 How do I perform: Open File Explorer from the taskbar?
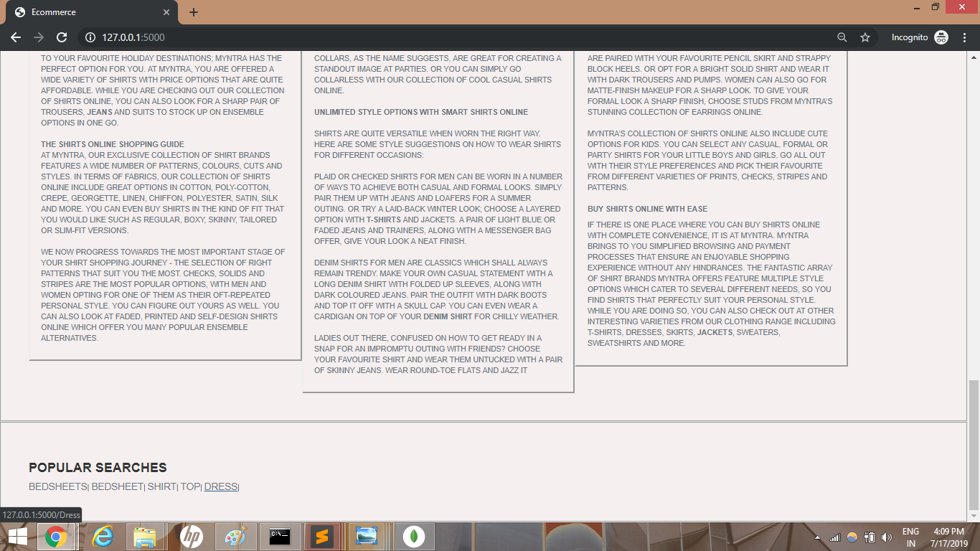click(x=146, y=537)
